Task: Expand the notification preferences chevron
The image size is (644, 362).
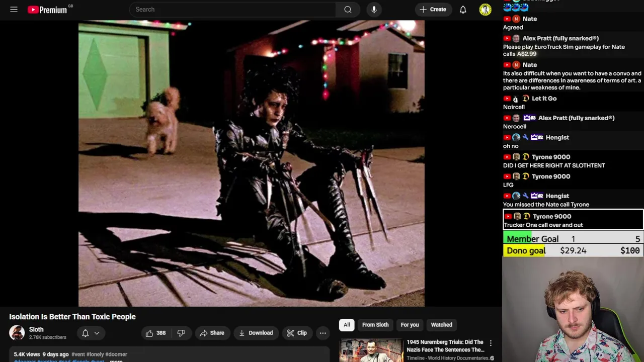Action: click(97, 333)
